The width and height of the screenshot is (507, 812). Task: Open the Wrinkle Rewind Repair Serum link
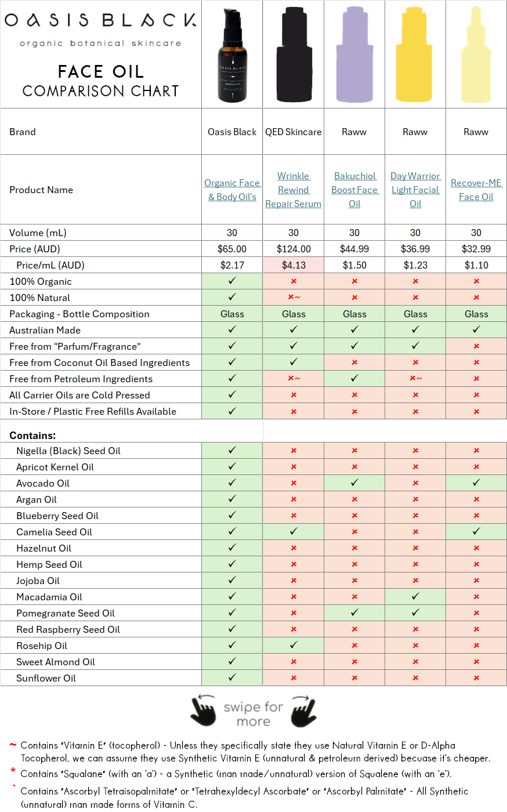(x=293, y=190)
